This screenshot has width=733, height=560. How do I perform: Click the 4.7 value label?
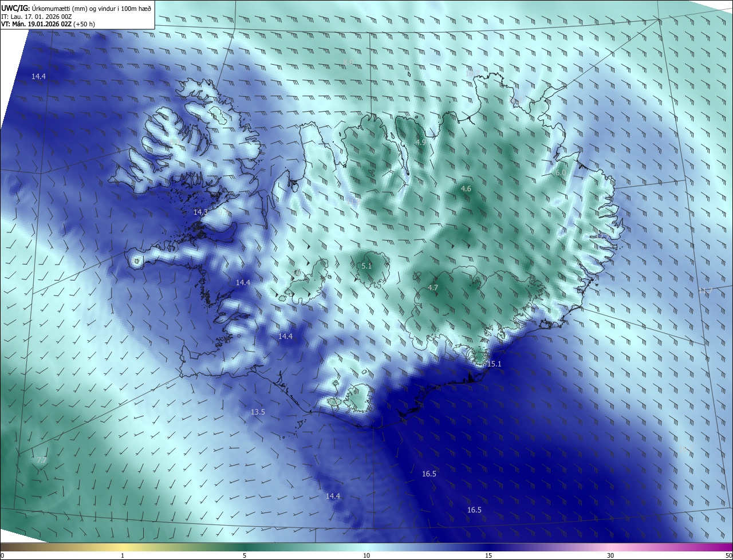click(x=433, y=287)
